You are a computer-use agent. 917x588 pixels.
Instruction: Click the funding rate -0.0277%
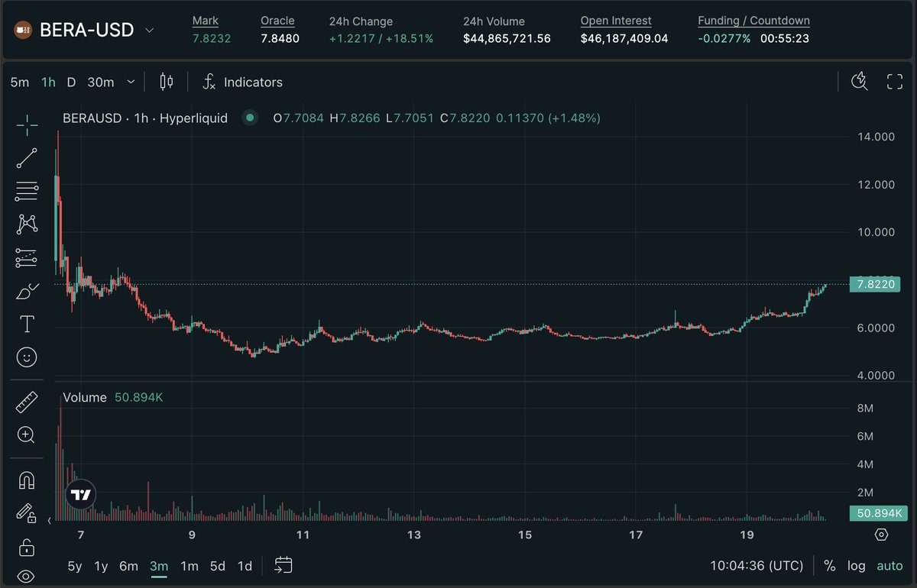coord(724,38)
